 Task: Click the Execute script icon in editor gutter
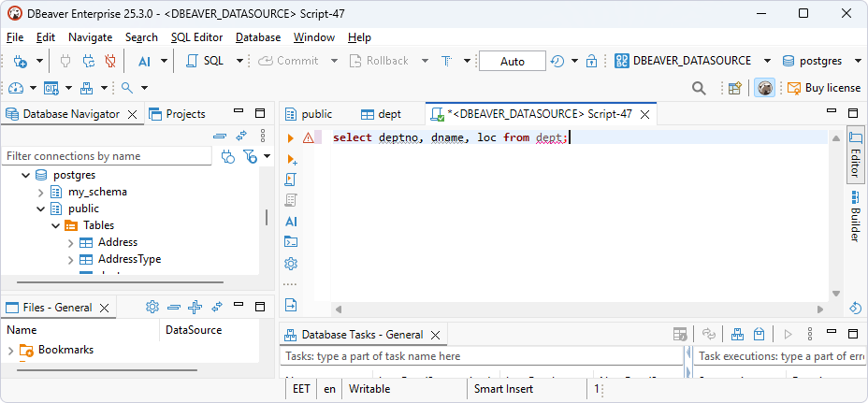pyautogui.click(x=291, y=180)
